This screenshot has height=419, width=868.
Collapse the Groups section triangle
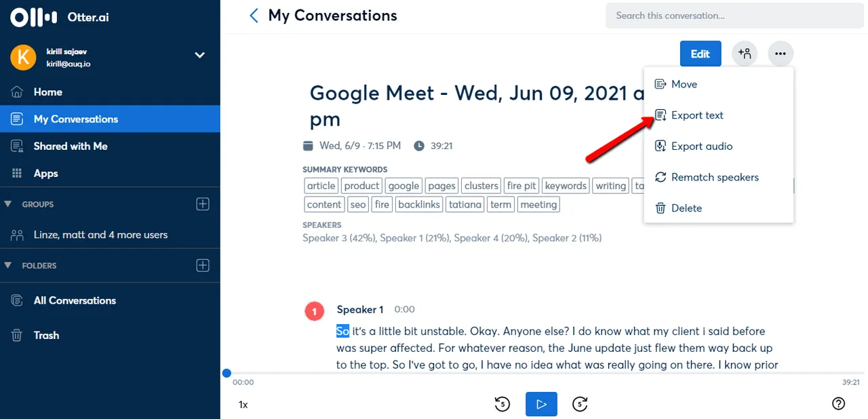click(8, 204)
